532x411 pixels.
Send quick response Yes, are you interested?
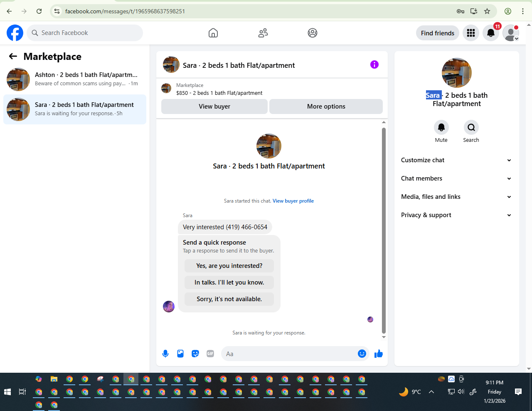(229, 266)
